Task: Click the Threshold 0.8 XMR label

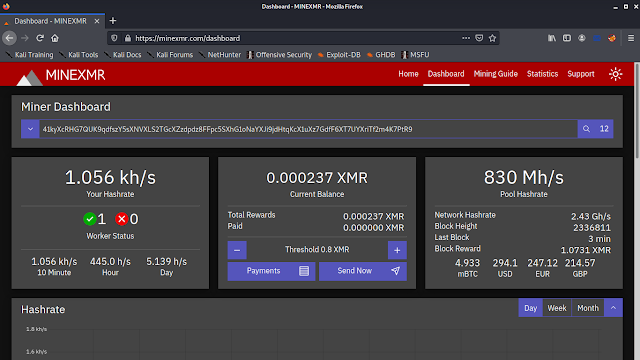Action: coord(317,250)
